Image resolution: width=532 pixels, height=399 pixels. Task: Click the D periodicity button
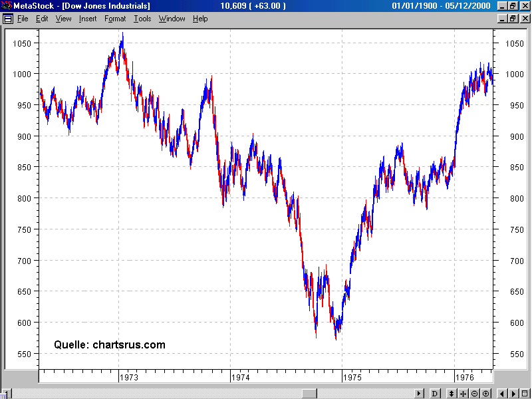pos(434,394)
